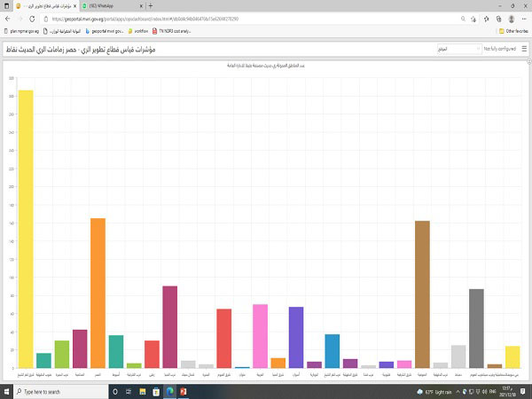Open the dashboard hamburger menu
Image resolution: width=532 pixels, height=399 pixels.
coord(524,48)
